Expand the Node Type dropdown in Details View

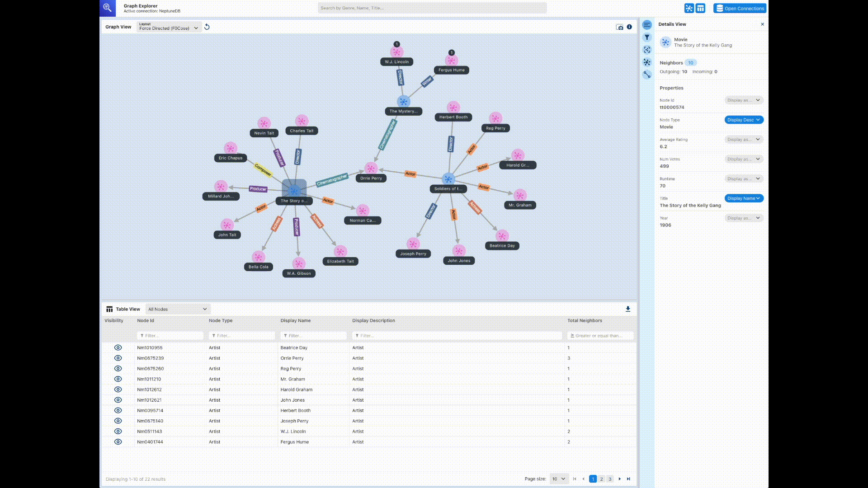[743, 120]
